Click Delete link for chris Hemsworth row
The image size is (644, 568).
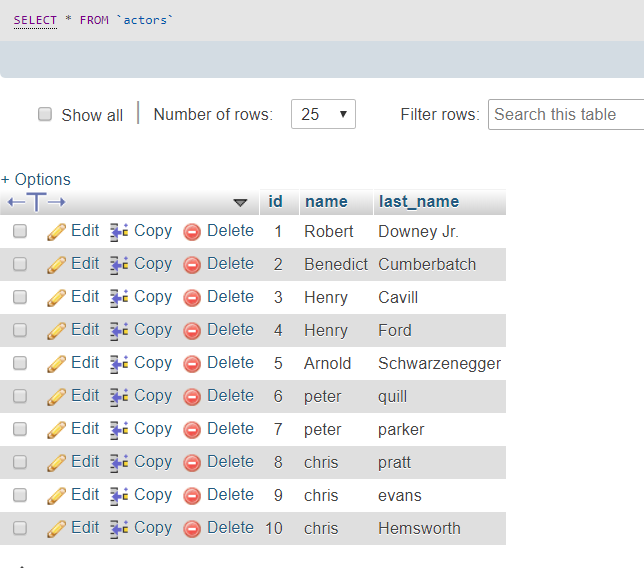pyautogui.click(x=230, y=528)
